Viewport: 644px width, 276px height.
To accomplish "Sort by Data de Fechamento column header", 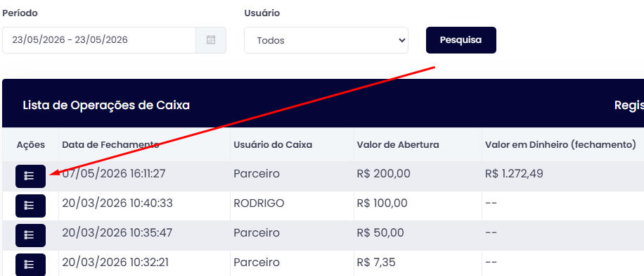I will (x=110, y=145).
